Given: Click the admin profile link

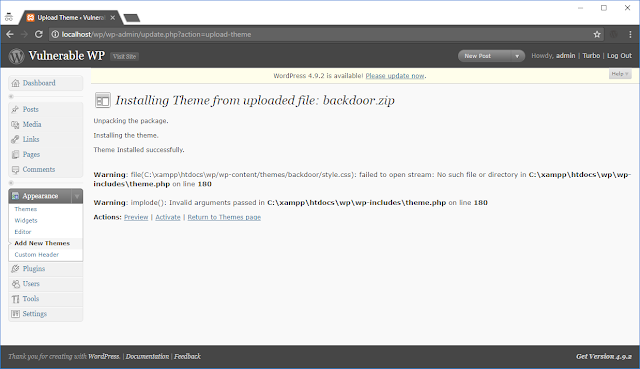Looking at the screenshot, I should [565, 56].
